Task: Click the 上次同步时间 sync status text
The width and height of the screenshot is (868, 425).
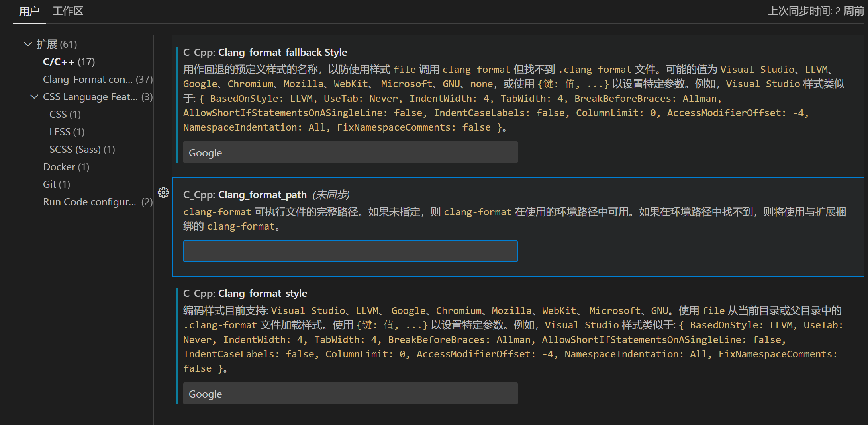Action: point(815,11)
